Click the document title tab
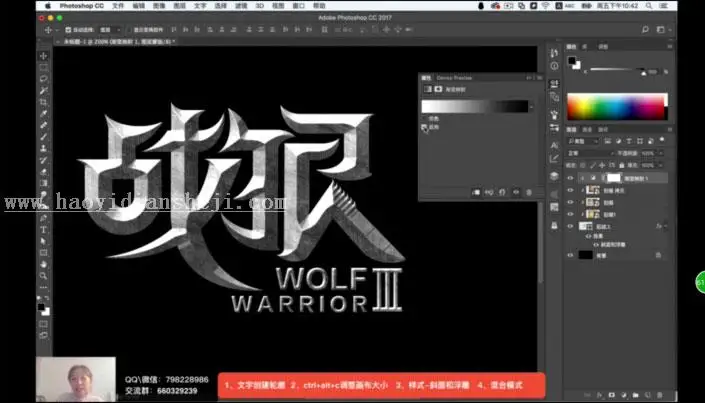The image size is (705, 403). 119,41
